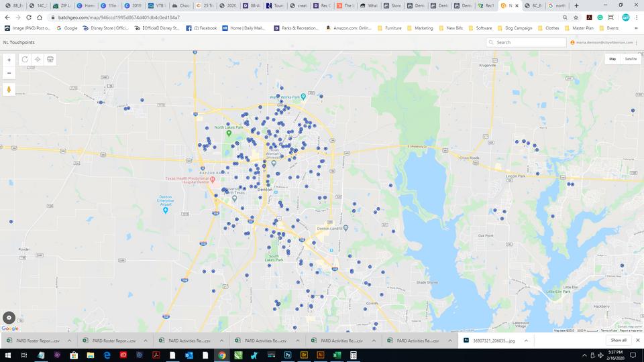
Task: Click the zoom magnifier icon in address bar
Action: [565, 17]
